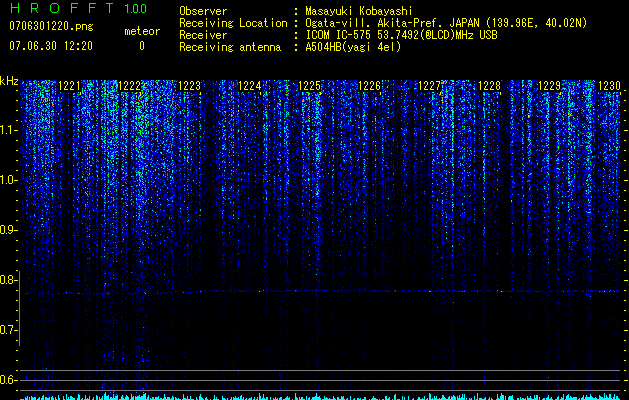Image resolution: width=629 pixels, height=400 pixels.
Task: Click time marker 1221
Action: click(x=69, y=86)
